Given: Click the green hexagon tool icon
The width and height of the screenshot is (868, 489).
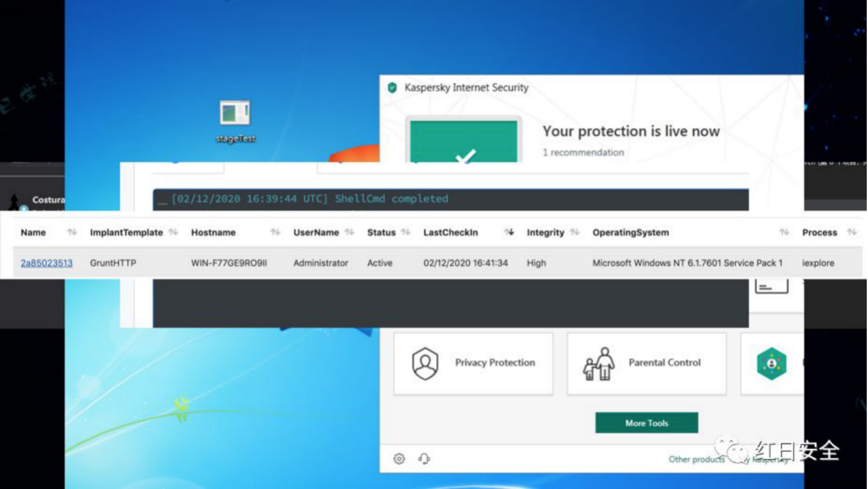Looking at the screenshot, I should tap(771, 363).
